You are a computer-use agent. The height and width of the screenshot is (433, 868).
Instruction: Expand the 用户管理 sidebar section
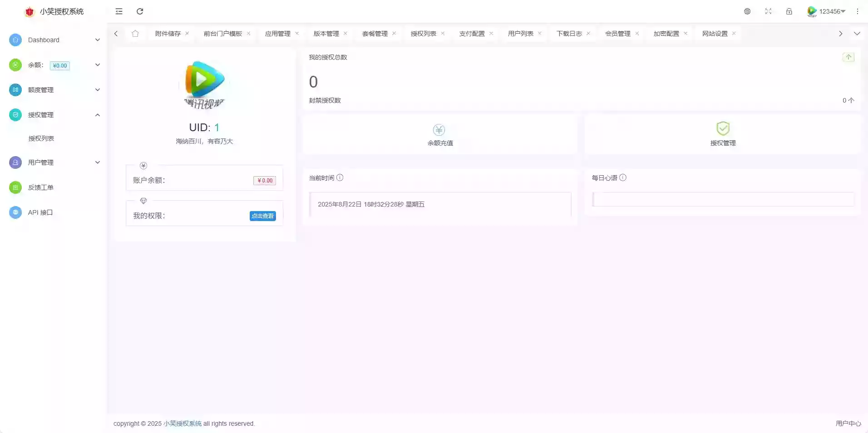tap(97, 162)
